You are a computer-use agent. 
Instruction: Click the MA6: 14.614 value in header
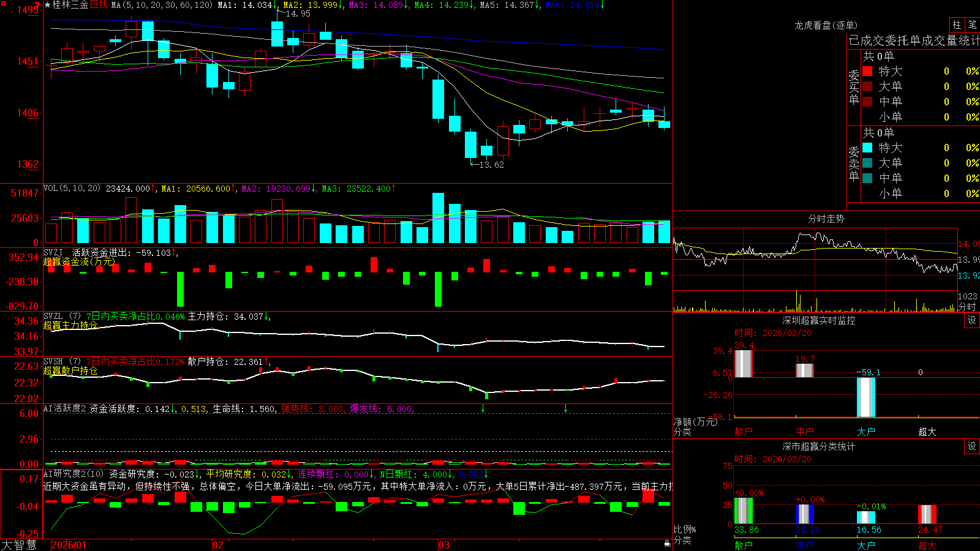(575, 5)
